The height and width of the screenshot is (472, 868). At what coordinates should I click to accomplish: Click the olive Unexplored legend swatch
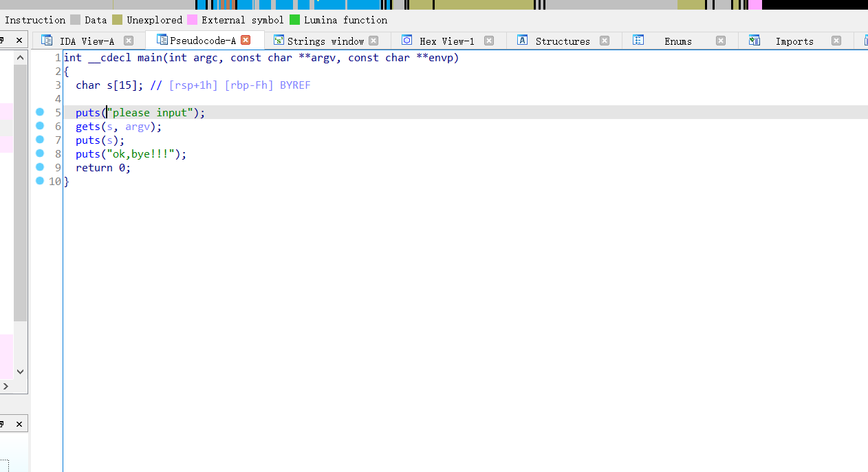(x=118, y=20)
